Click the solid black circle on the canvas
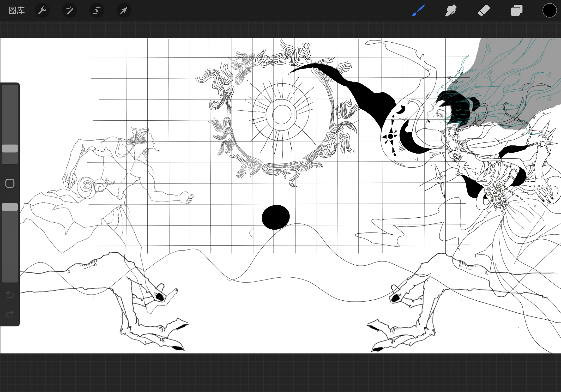 (x=276, y=217)
